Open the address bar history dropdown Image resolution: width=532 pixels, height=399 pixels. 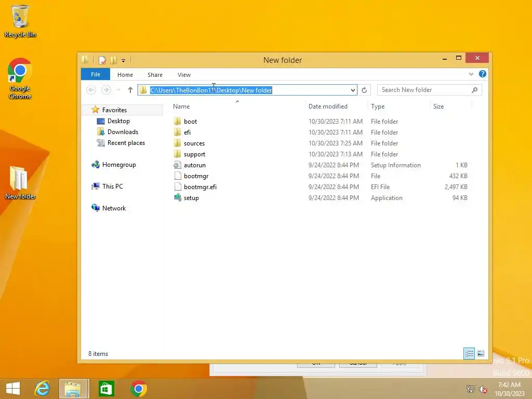(353, 90)
